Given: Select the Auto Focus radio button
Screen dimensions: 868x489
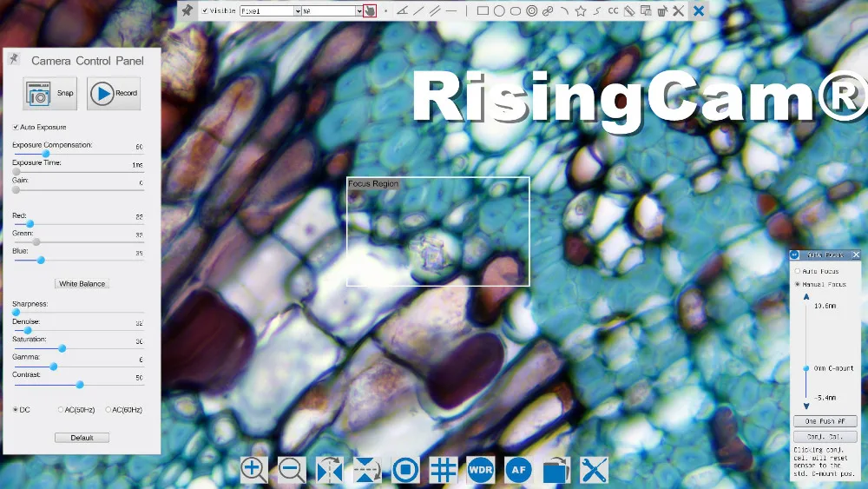Looking at the screenshot, I should click(x=798, y=271).
